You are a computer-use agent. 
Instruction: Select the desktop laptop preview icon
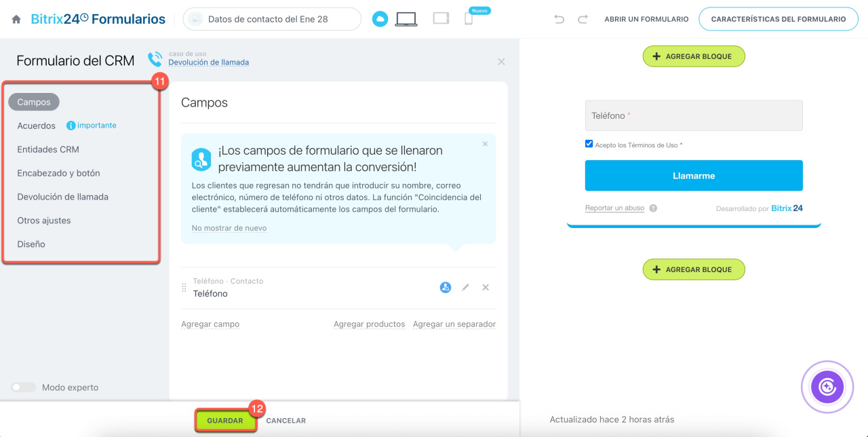pos(406,19)
